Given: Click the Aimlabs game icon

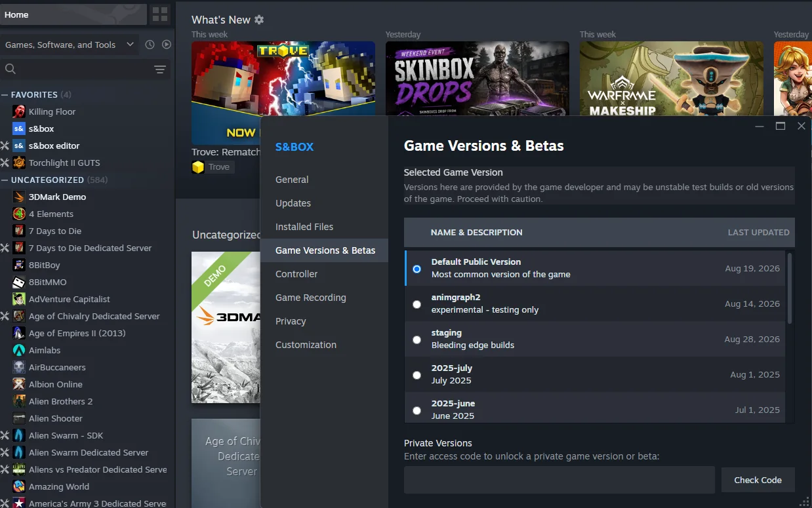Looking at the screenshot, I should (x=19, y=350).
